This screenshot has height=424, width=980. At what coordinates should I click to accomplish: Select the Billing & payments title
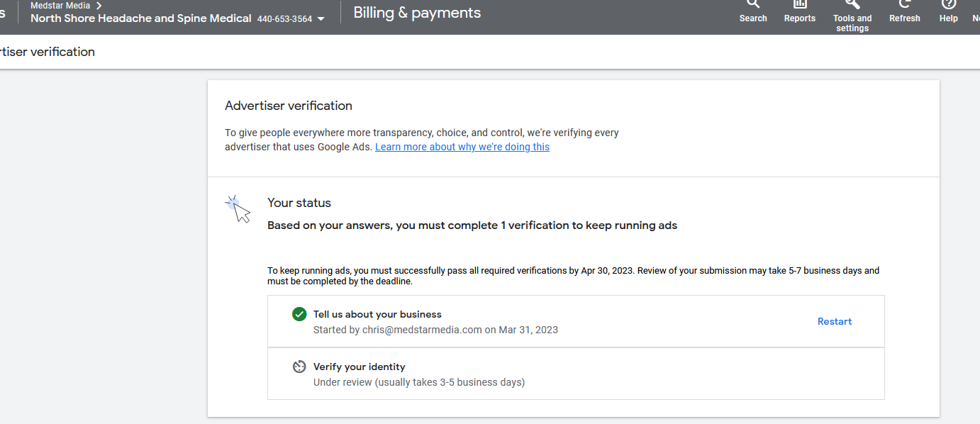(417, 13)
